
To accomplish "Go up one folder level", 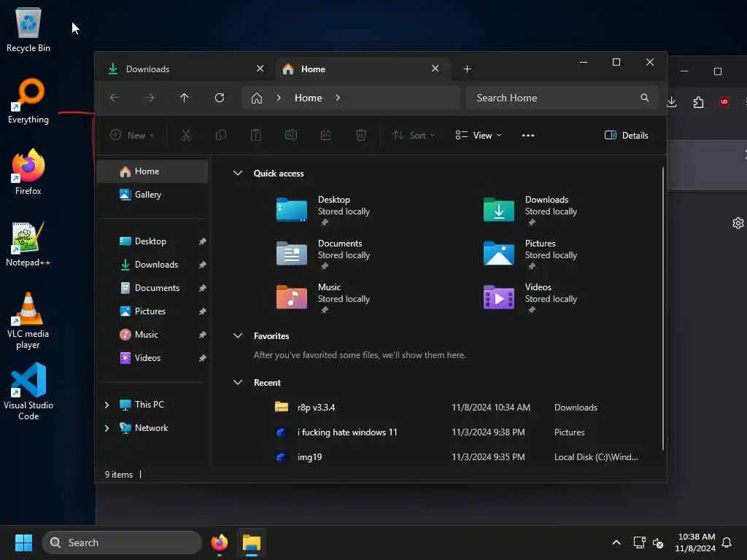I will click(x=185, y=98).
